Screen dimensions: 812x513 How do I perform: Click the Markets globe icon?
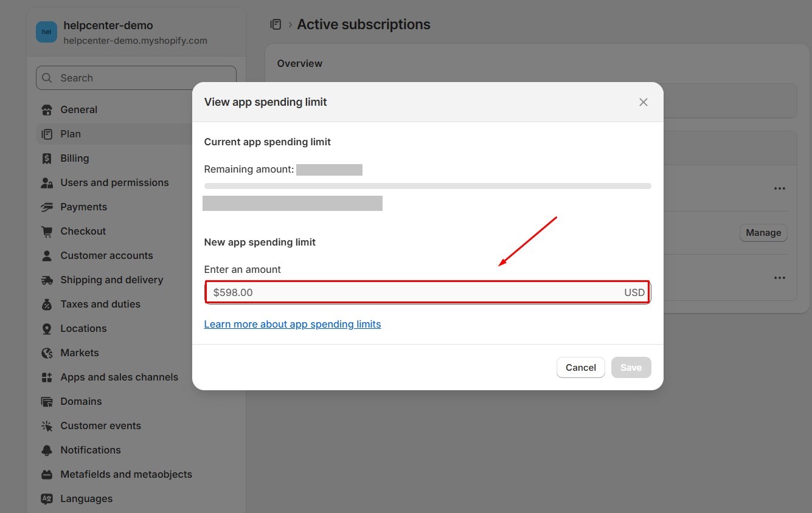click(47, 353)
